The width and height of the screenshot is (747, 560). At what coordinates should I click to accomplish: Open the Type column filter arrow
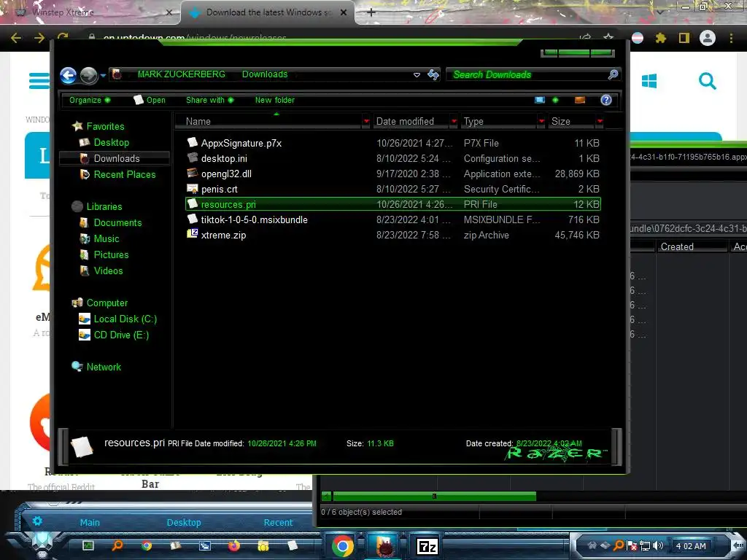point(541,122)
